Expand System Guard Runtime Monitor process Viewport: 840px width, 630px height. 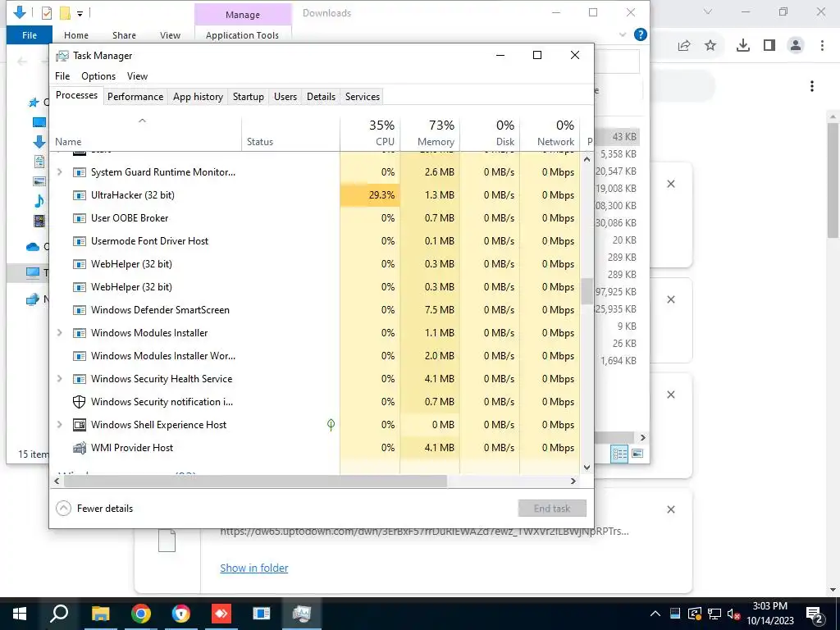59,172
